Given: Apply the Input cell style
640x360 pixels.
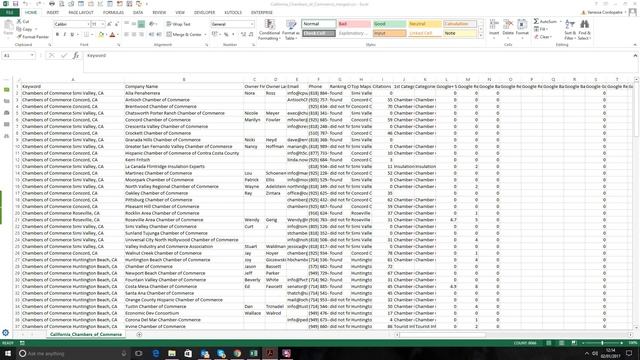Looking at the screenshot, I should click(x=389, y=33).
